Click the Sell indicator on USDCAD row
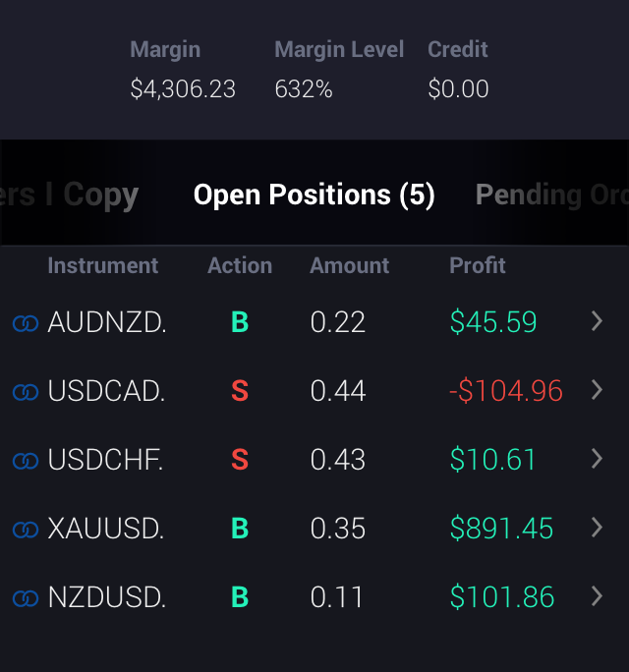This screenshot has width=629, height=672. 240,391
